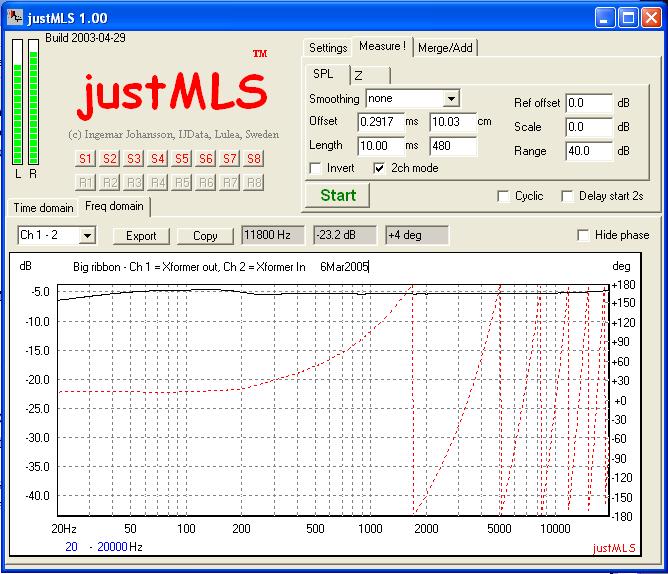Click the left channel L level meter

click(x=17, y=102)
